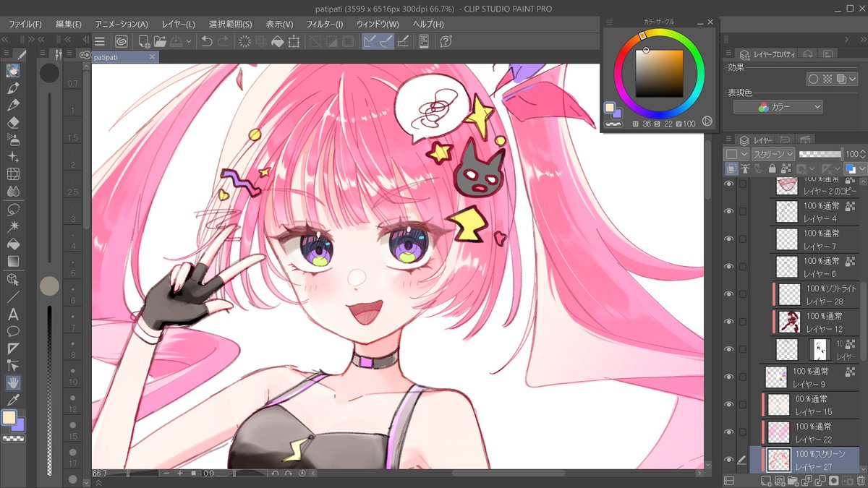868x488 pixels.
Task: Click the layer opacity slider bar
Action: (820, 154)
